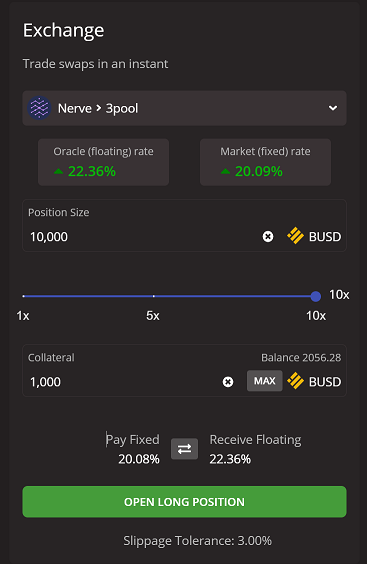Select the Pay Fixed 20.08% value
Image resolution: width=367 pixels, height=564 pixels.
pyautogui.click(x=139, y=459)
